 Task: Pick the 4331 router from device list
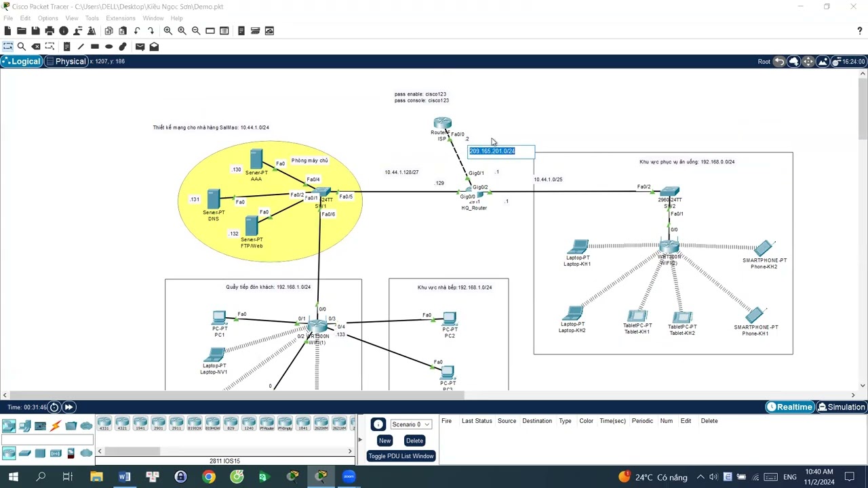(104, 424)
